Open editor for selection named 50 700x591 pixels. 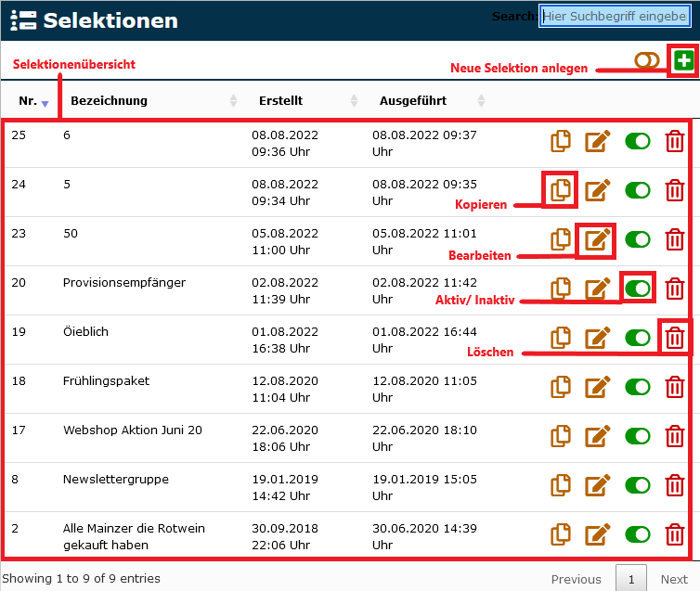pyautogui.click(x=598, y=240)
